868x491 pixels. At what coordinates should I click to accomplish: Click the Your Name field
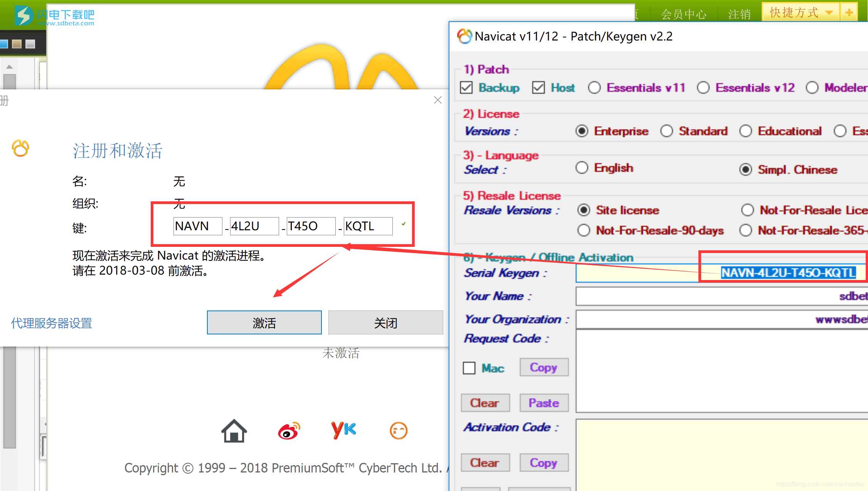(x=722, y=296)
